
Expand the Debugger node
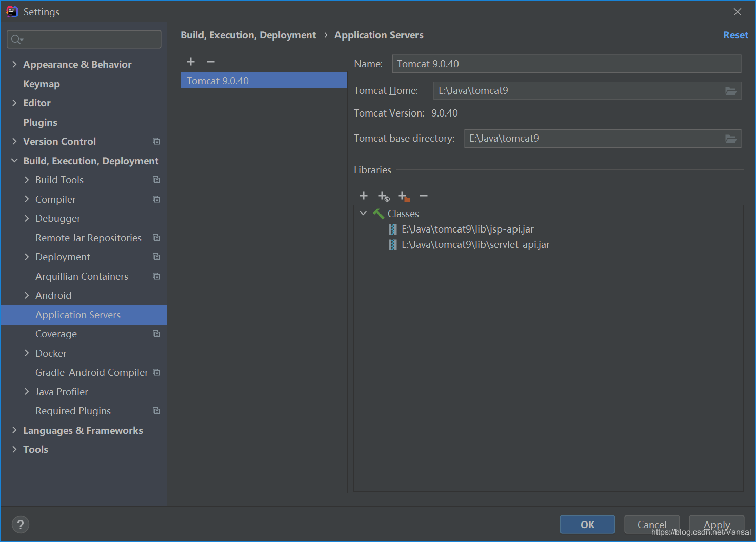coord(27,218)
